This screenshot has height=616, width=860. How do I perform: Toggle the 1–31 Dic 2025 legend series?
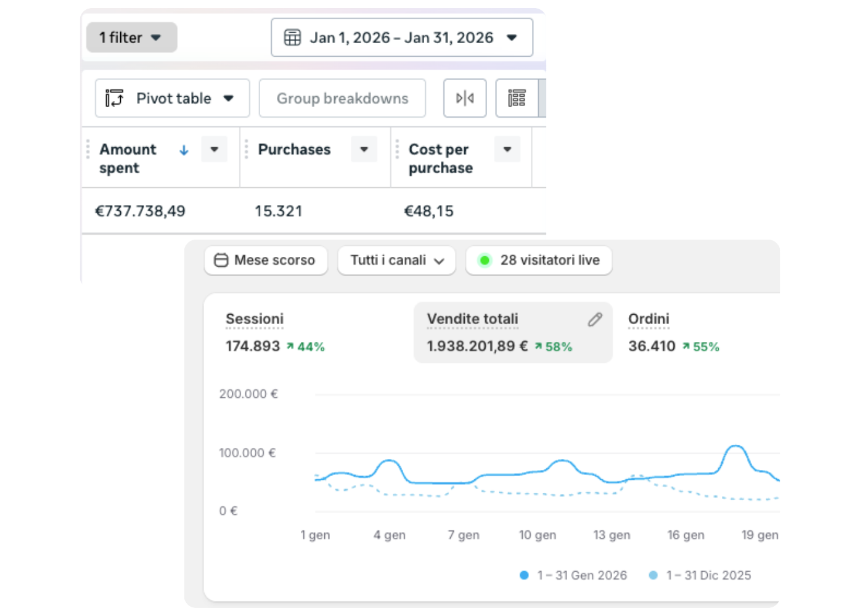(700, 575)
